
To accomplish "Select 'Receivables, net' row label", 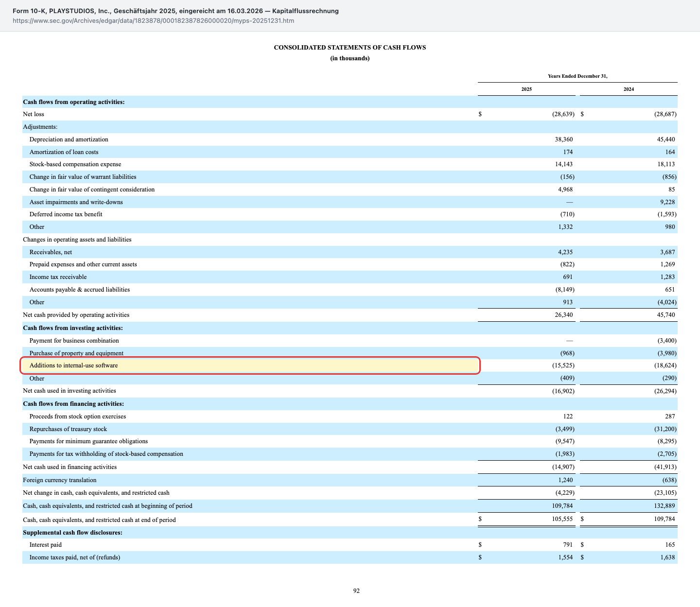I will [51, 252].
